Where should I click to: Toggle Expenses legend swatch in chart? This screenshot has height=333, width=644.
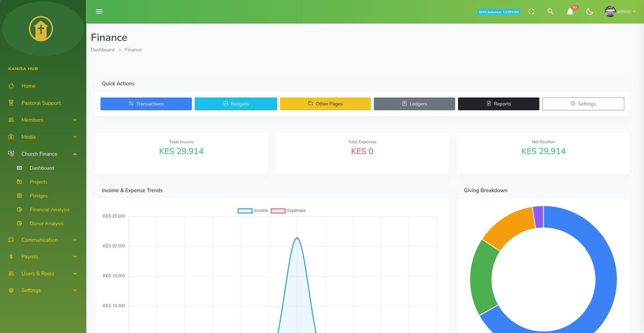tap(278, 211)
